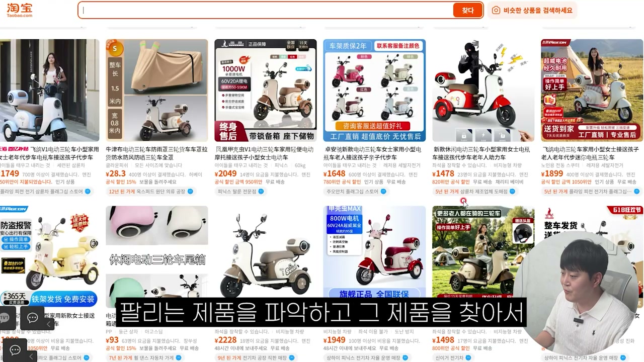
Task: Click 공식 할인 금액 950위안 label under ¥2049
Action: coord(238,182)
